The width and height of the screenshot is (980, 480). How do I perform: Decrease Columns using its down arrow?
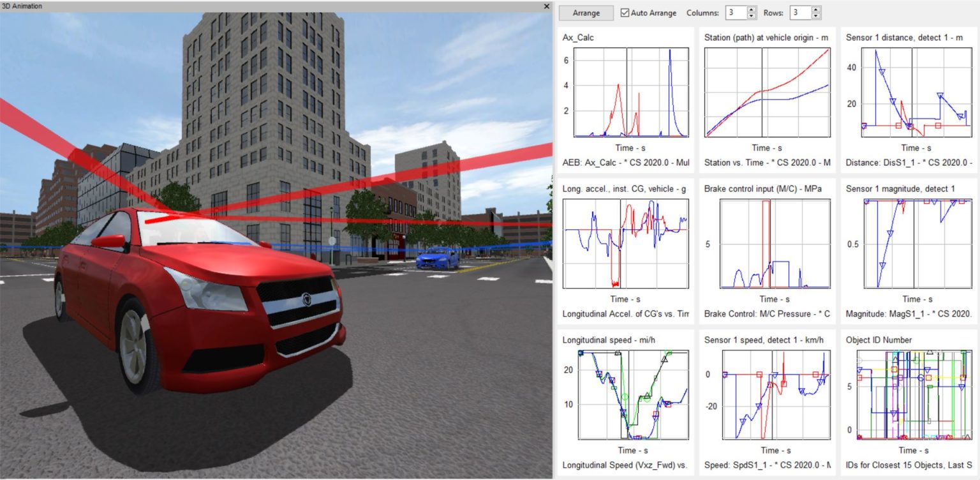pyautogui.click(x=751, y=16)
